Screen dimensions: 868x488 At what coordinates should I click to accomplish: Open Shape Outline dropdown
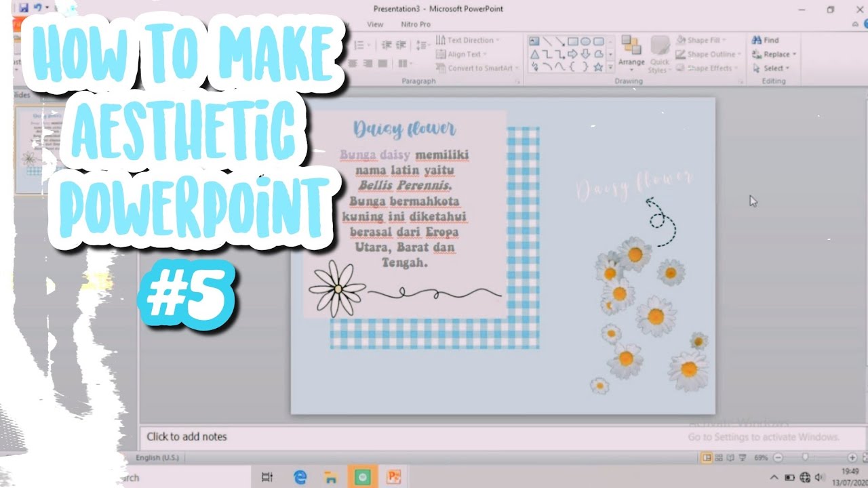[708, 54]
